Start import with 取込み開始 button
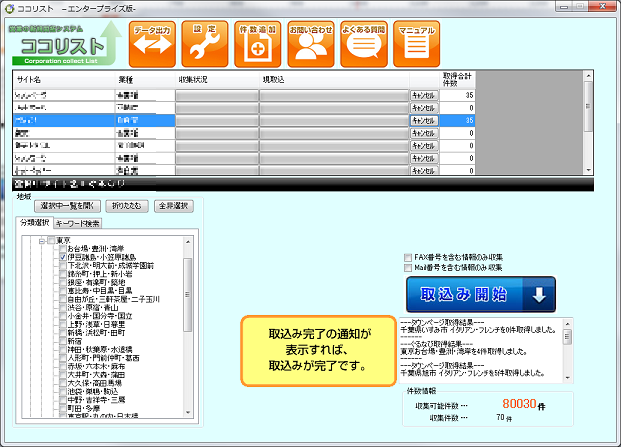 coord(481,295)
